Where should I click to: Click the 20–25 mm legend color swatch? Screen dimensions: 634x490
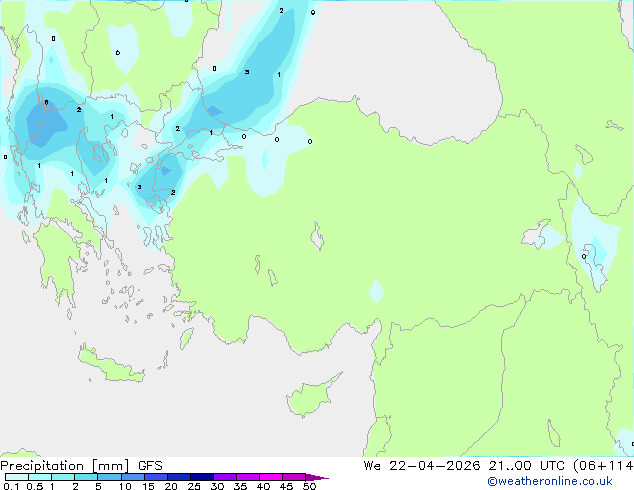(178, 477)
